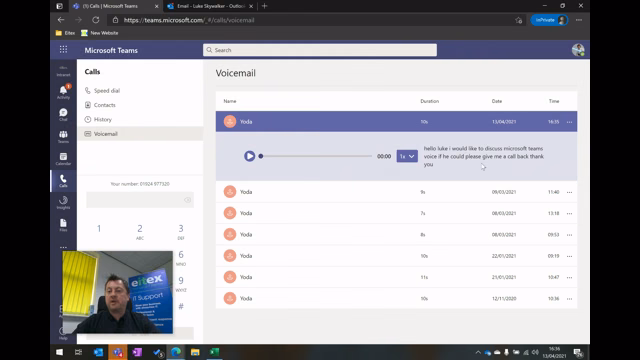Click the dial pad number input field

tap(140, 200)
